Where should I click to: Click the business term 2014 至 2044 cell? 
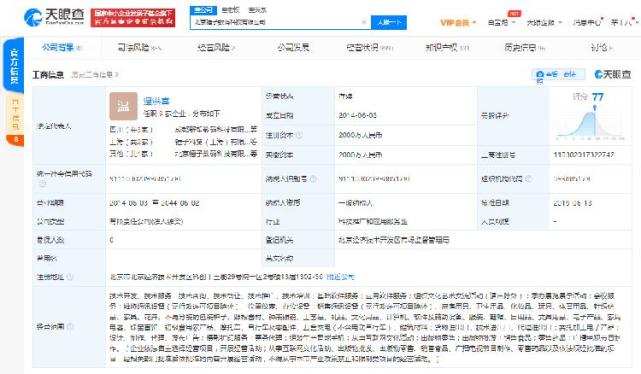[154, 203]
